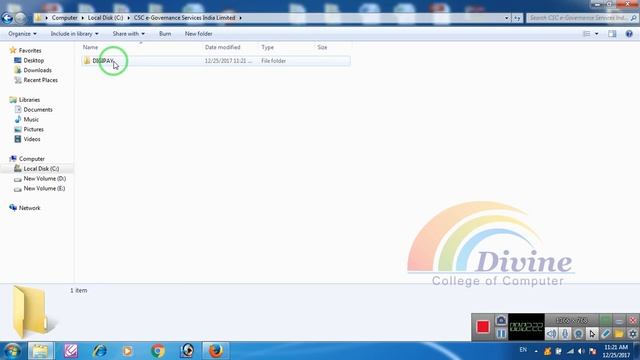The height and width of the screenshot is (360, 640).
Task: Sort by the Date modified column header
Action: tap(222, 47)
